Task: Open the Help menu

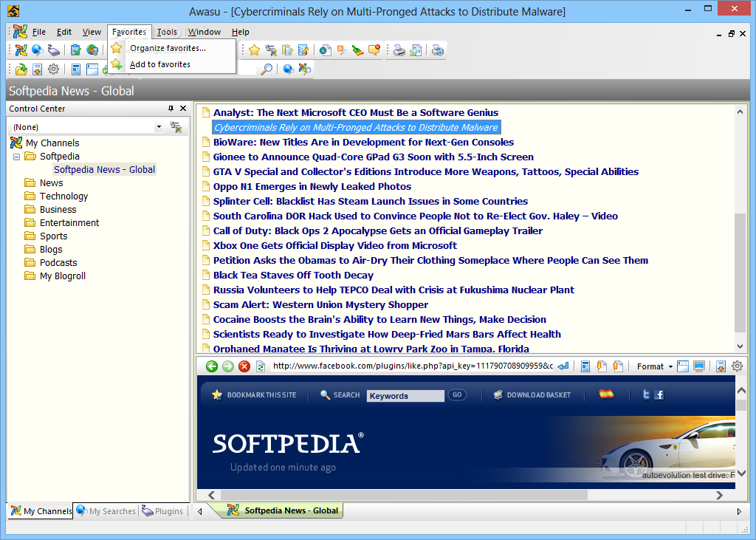Action: 240,32
